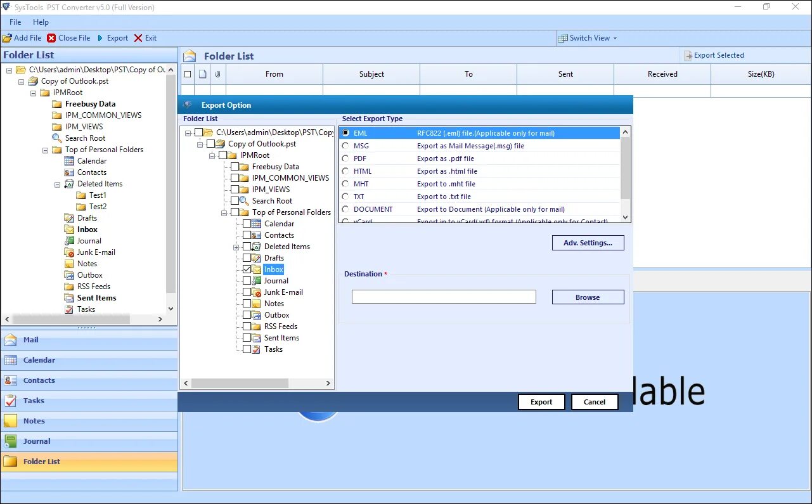Click Journal icon in navigation pane
This screenshot has height=504, width=812.
pos(10,441)
